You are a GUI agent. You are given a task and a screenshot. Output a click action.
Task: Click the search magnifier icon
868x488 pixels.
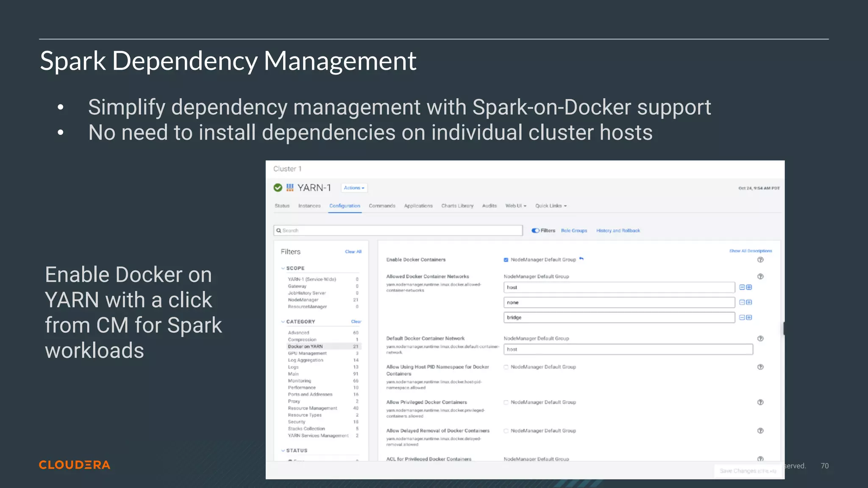279,230
